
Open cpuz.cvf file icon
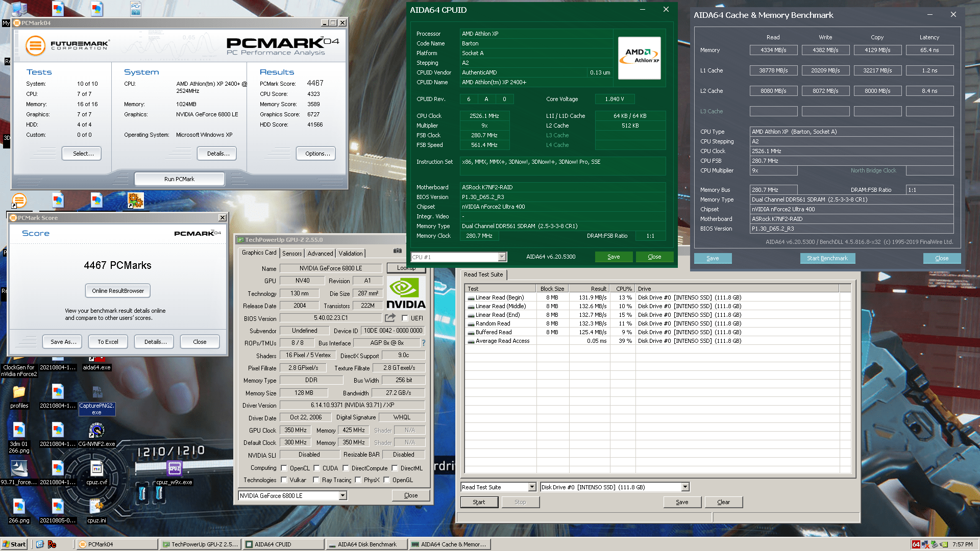tap(96, 468)
